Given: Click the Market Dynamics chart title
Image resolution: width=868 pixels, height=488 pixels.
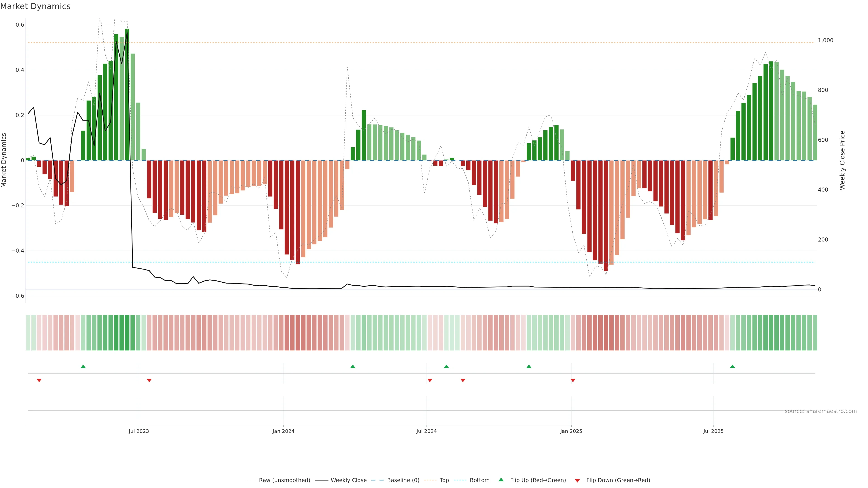Looking at the screenshot, I should [x=35, y=6].
